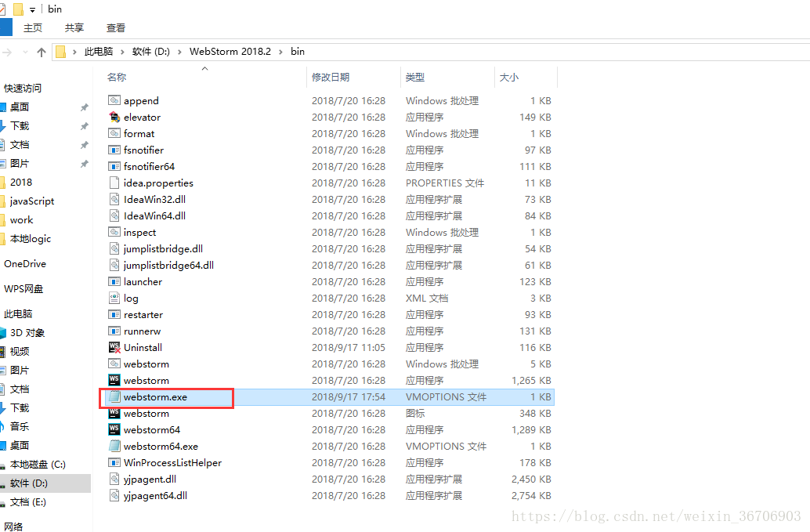Image resolution: width=810 pixels, height=532 pixels.
Task: Click the format batch file icon
Action: [114, 133]
